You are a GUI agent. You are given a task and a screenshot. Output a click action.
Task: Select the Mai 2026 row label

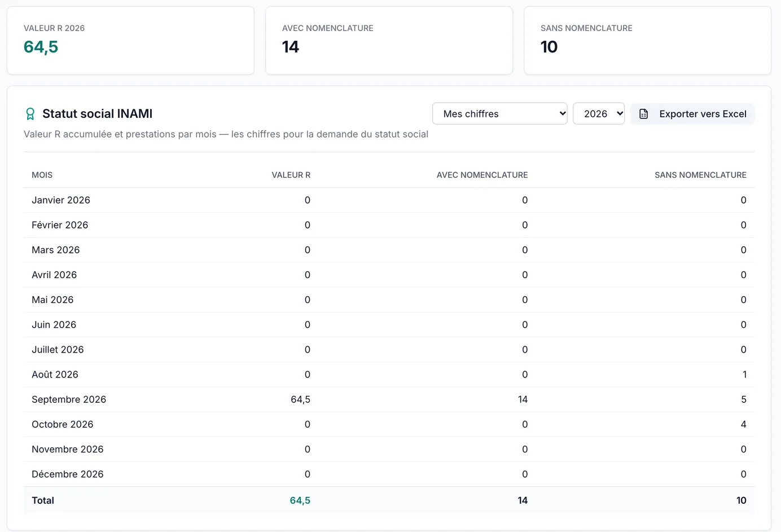coord(52,300)
